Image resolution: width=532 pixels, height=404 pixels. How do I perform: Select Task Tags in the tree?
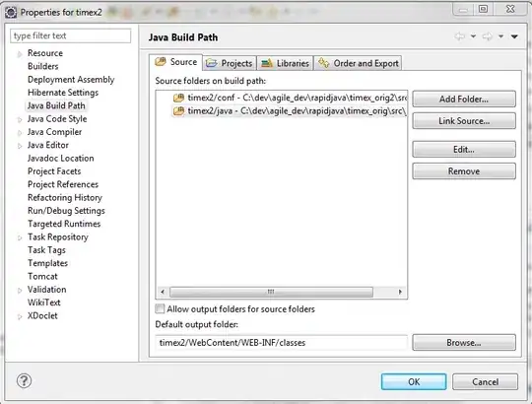pos(46,250)
